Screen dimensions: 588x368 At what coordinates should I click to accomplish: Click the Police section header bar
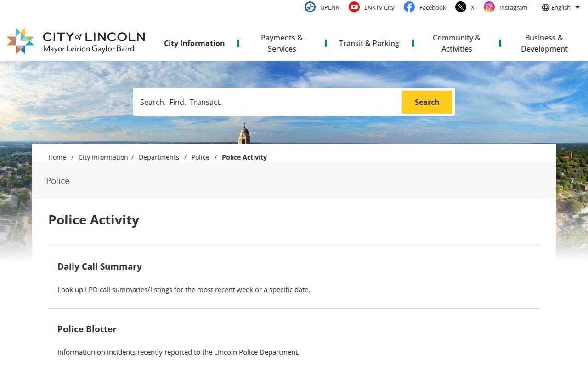[294, 180]
